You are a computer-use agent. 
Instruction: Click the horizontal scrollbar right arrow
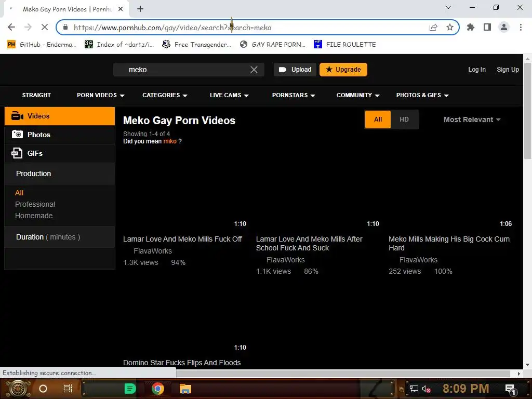click(518, 374)
